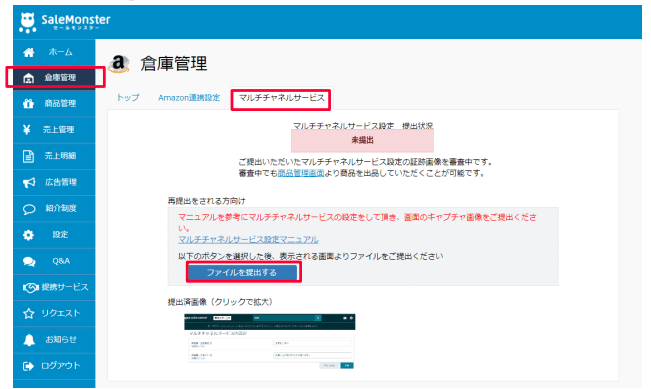Click the 提出済画像（クリックで拡大） label
Image resolution: width=651 pixels, height=389 pixels.
[220, 302]
